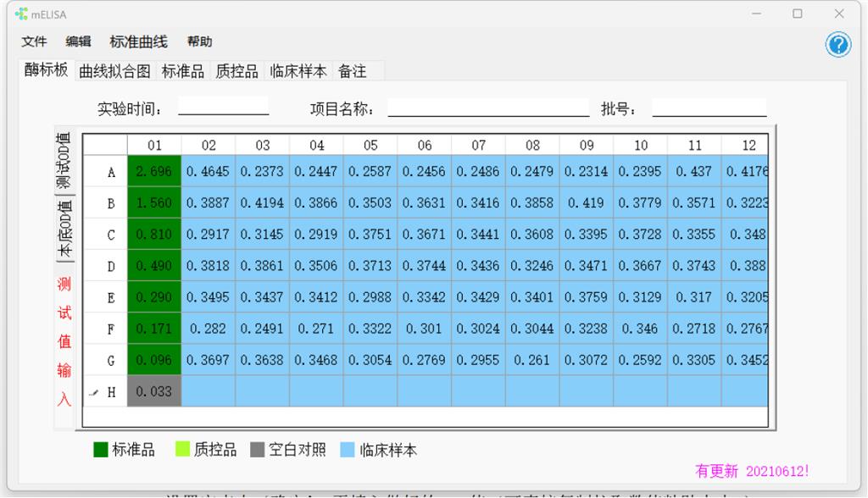Click the blue help question mark icon
868x498 pixels.
click(x=838, y=45)
